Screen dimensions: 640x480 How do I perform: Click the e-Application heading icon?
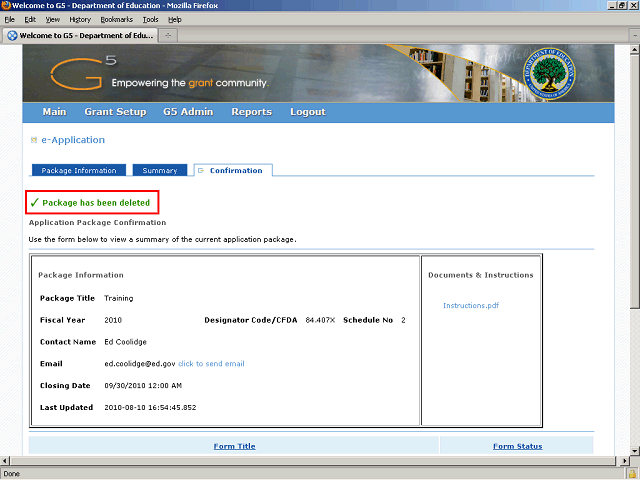coord(34,140)
